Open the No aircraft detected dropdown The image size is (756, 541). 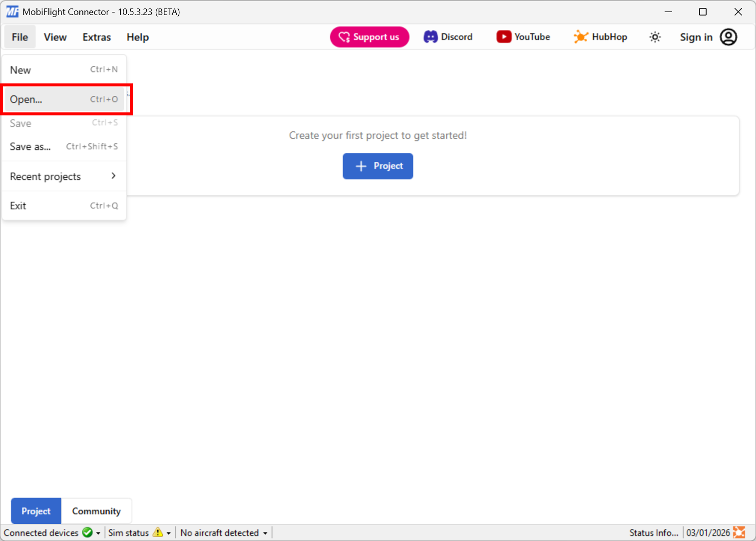click(x=224, y=533)
